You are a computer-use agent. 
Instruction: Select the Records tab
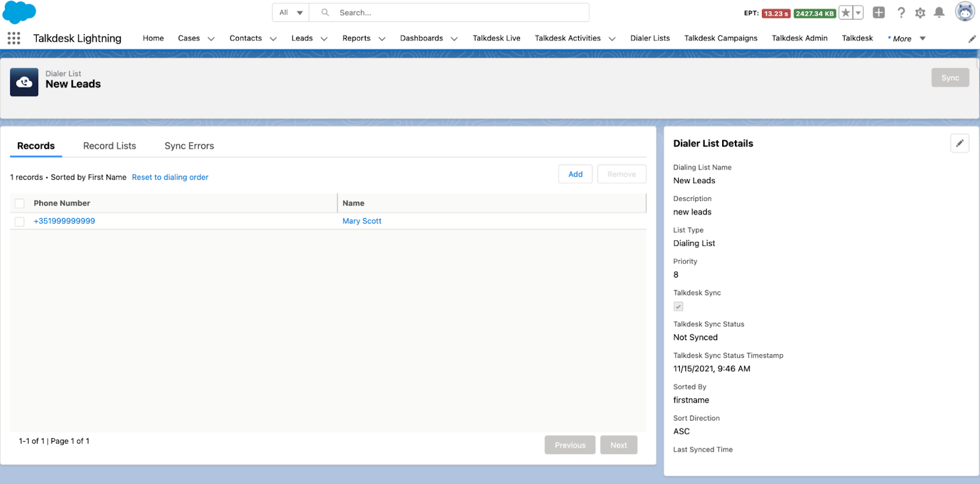(x=36, y=146)
